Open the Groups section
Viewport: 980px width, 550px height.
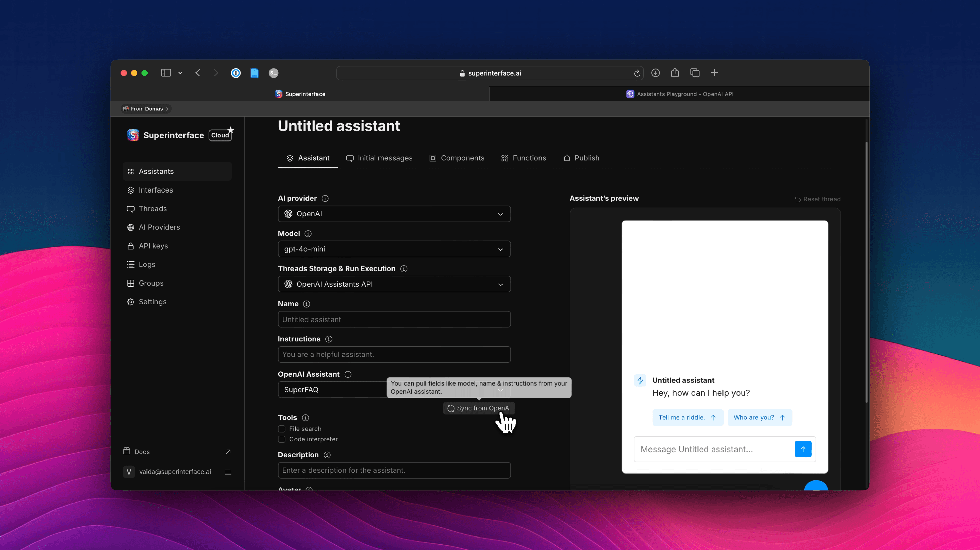(x=151, y=283)
